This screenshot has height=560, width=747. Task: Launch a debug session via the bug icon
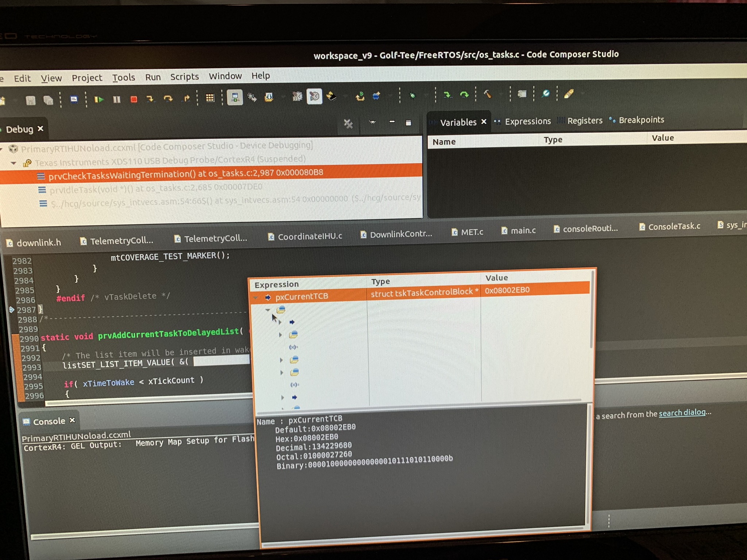pos(412,96)
